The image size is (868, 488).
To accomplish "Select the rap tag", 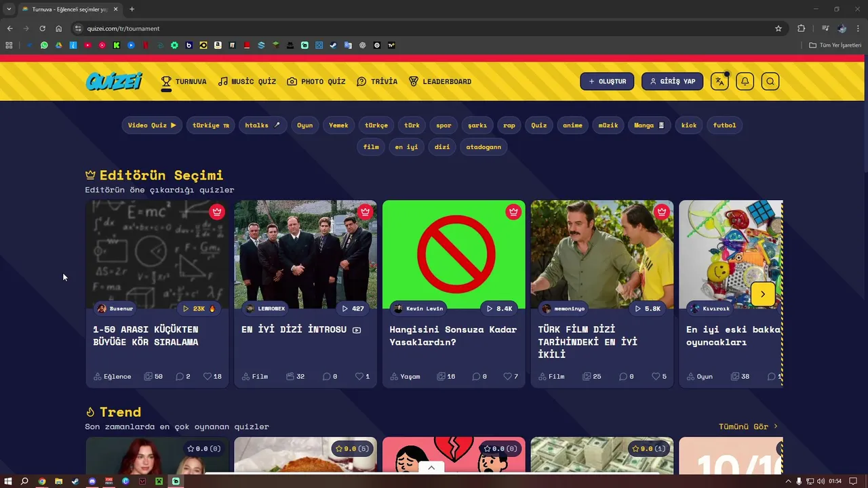I will [509, 125].
